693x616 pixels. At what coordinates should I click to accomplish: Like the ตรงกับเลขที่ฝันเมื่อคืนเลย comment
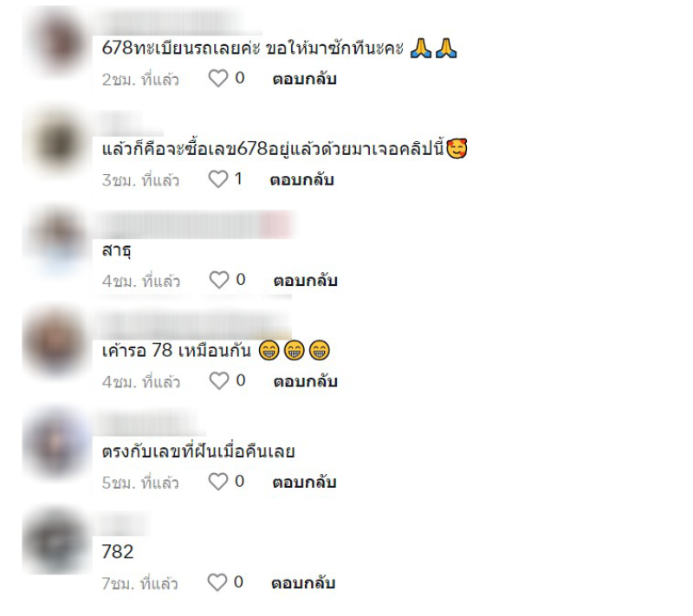(218, 482)
